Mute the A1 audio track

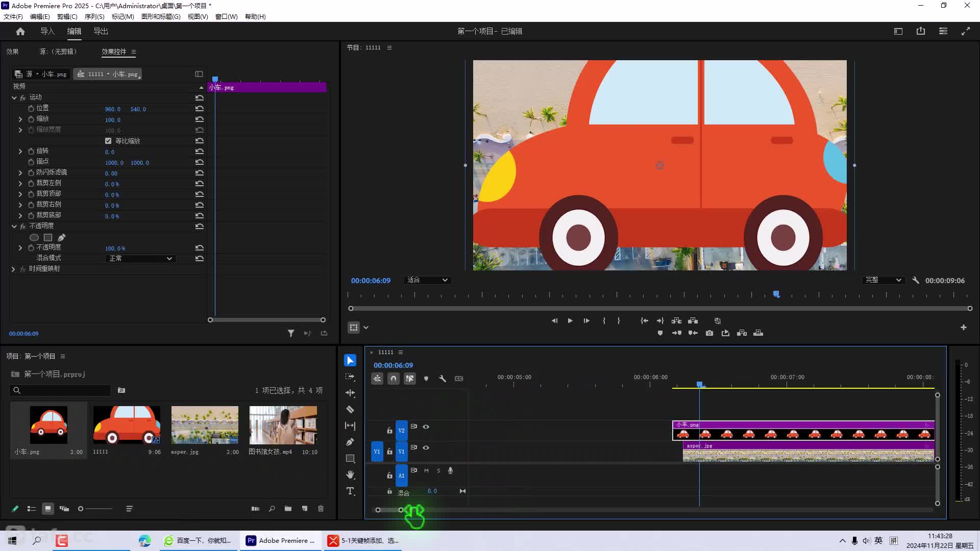[426, 471]
